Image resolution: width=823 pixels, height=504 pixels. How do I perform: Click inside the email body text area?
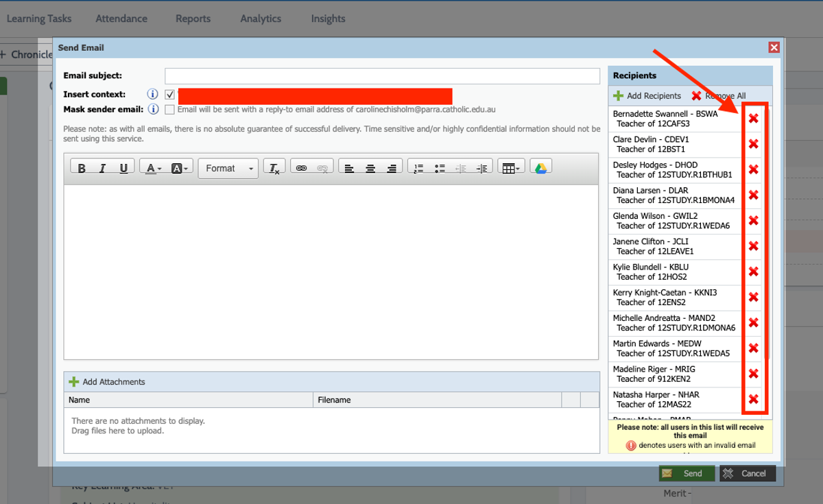tap(331, 272)
